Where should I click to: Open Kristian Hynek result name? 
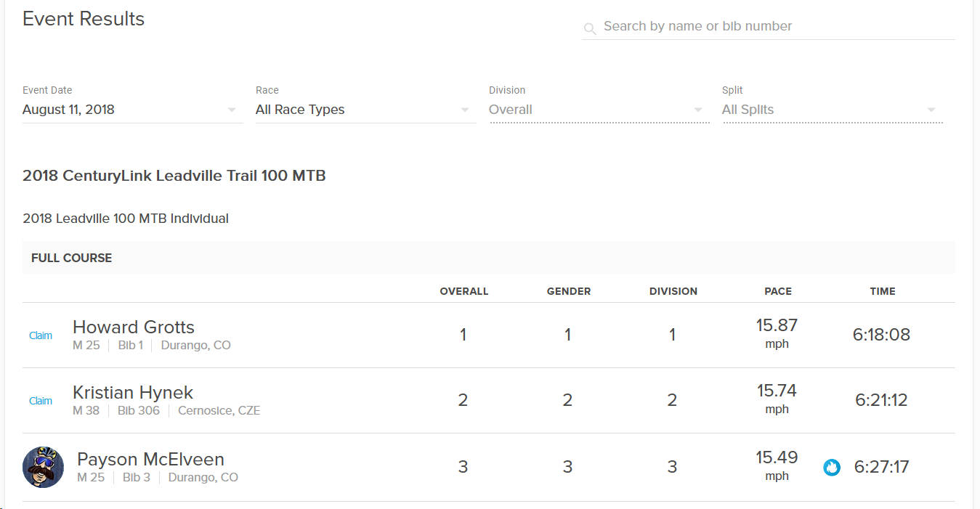tap(133, 392)
